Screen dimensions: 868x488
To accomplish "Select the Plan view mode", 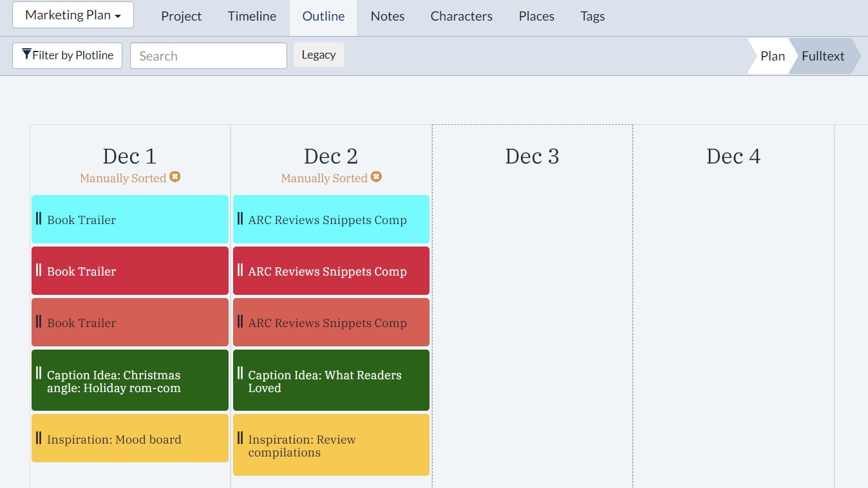I will pyautogui.click(x=773, y=56).
